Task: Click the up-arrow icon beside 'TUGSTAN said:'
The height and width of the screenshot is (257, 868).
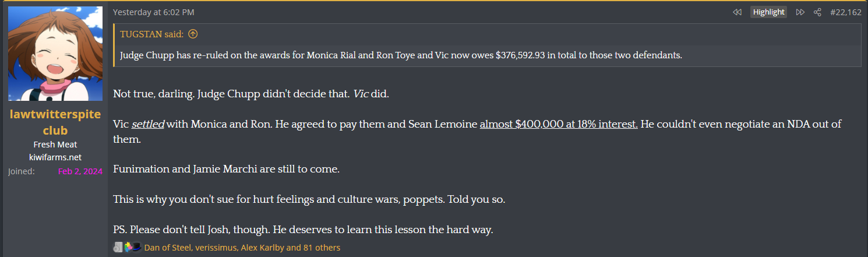Action: [193, 34]
